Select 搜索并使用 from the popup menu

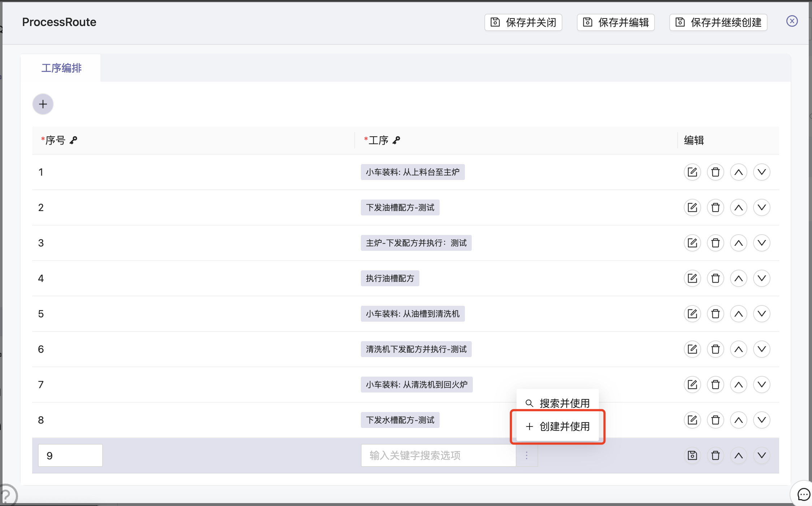tap(558, 403)
